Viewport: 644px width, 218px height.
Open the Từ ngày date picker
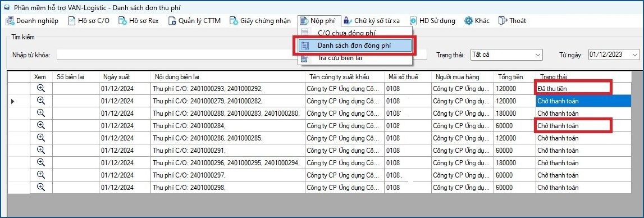614,54
